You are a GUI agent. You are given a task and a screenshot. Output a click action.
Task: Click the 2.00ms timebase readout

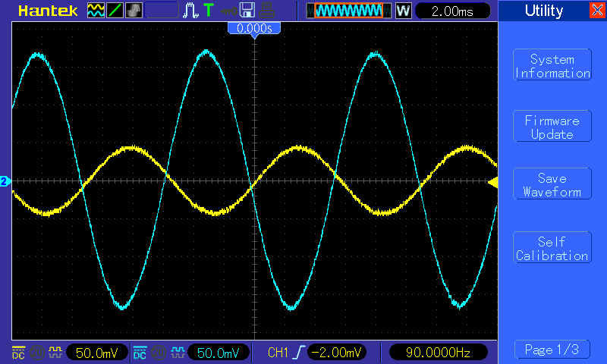452,11
